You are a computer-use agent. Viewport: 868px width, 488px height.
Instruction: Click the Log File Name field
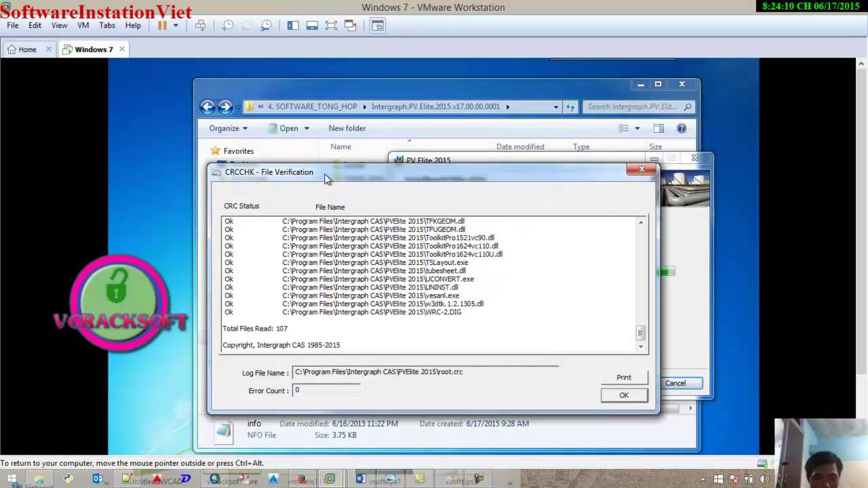(x=425, y=372)
